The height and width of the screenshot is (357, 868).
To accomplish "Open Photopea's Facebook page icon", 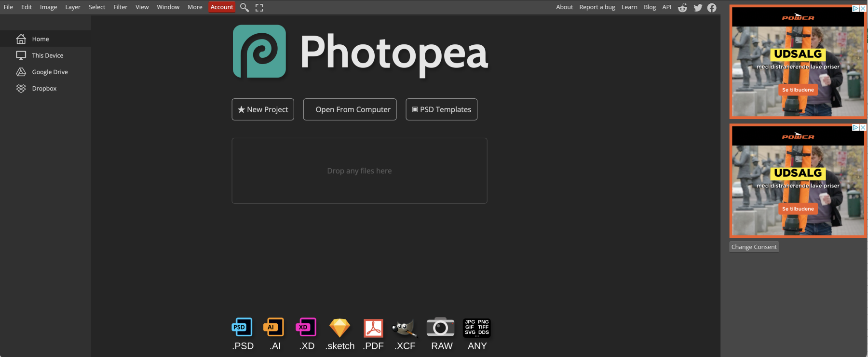I will tap(712, 8).
